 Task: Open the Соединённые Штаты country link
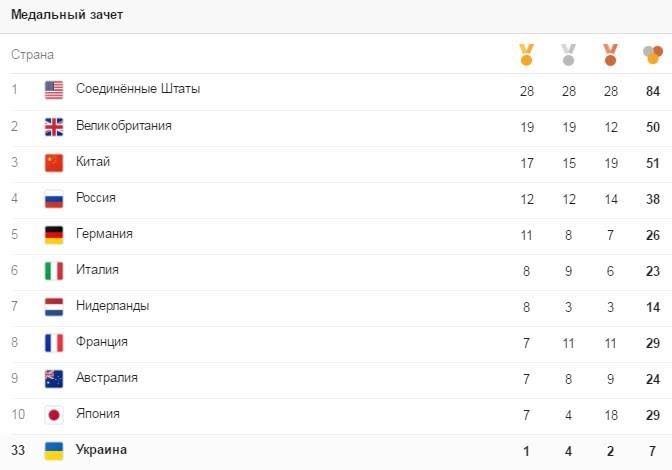pyautogui.click(x=138, y=89)
